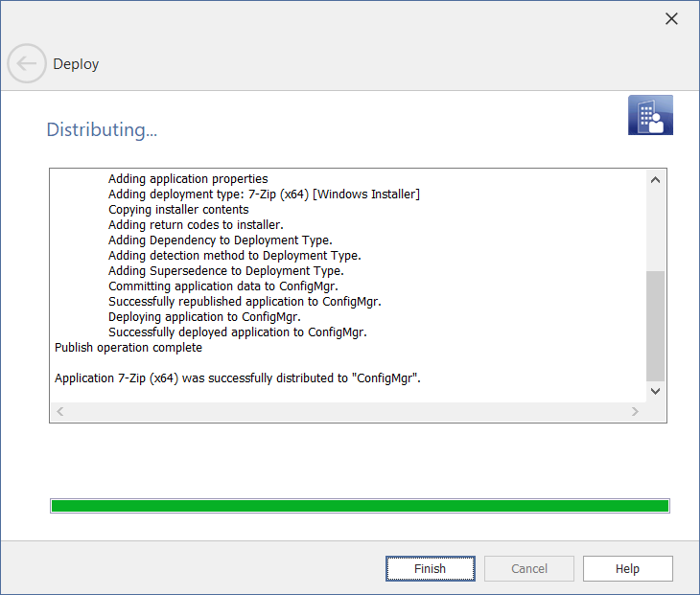The image size is (700, 595).
Task: Click the greyed-out Cancel button
Action: [529, 568]
